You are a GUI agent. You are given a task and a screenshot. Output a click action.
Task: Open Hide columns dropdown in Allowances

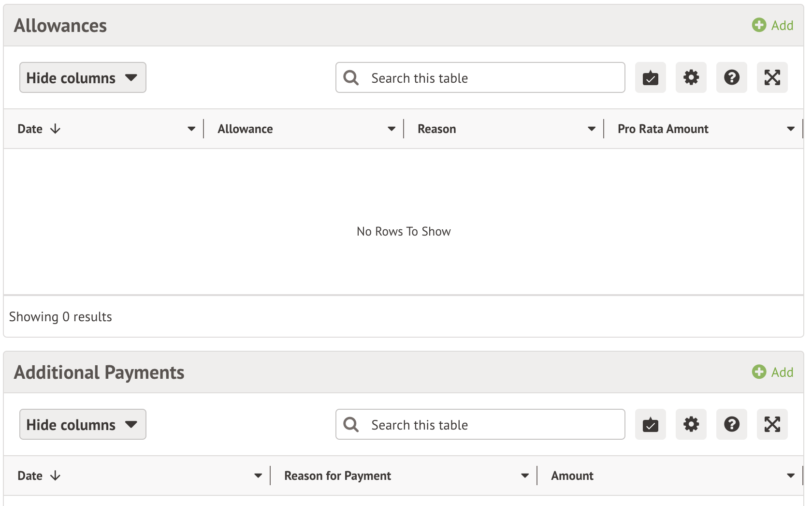(x=83, y=77)
